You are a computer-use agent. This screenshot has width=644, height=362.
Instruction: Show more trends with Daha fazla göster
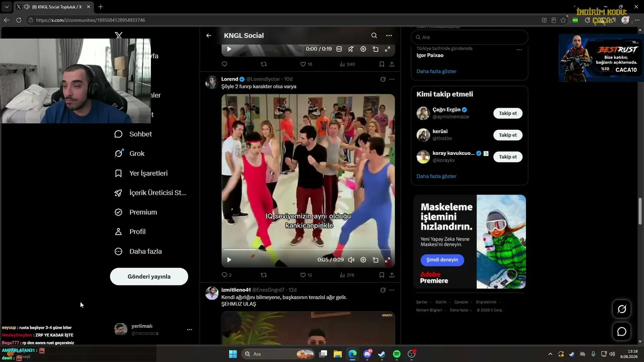coord(437,71)
